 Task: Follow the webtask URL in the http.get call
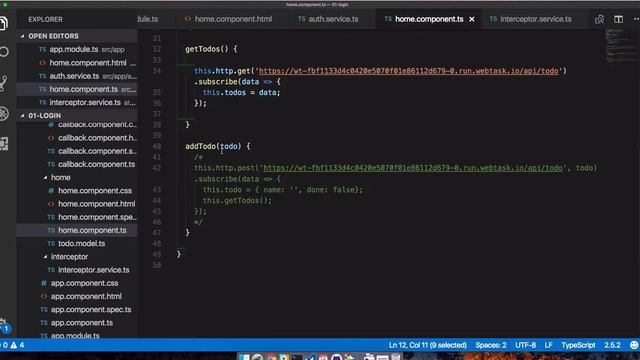pos(409,71)
